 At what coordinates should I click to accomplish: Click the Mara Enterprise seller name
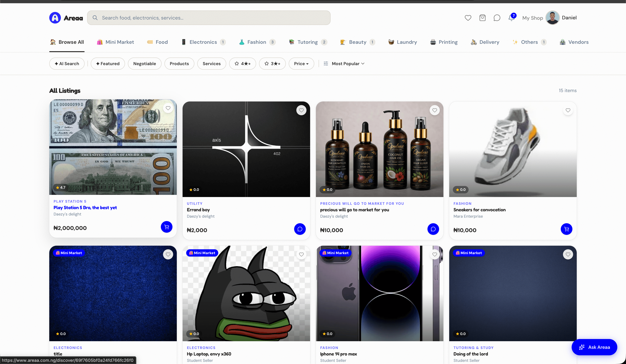click(468, 216)
